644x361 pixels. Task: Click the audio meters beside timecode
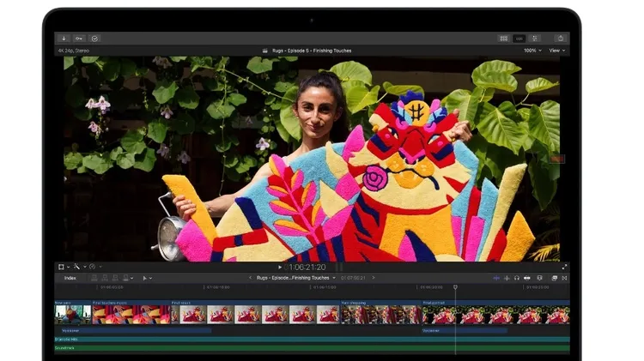coord(339,267)
